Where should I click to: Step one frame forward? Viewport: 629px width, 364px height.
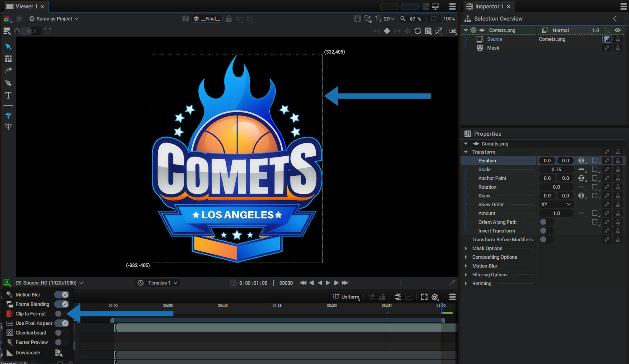coord(336,283)
